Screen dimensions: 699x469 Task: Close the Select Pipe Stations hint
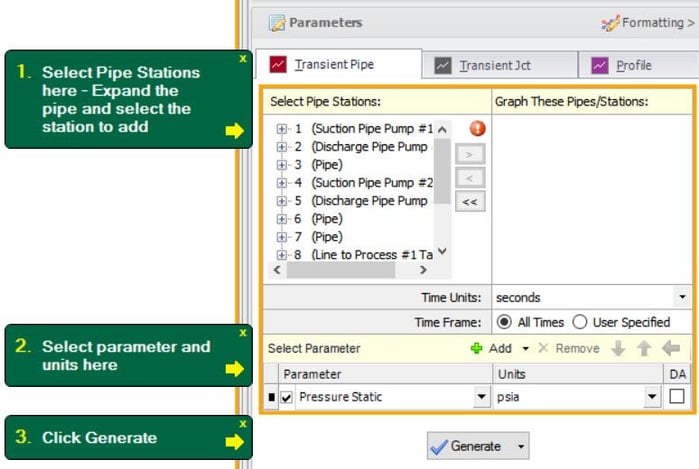243,58
